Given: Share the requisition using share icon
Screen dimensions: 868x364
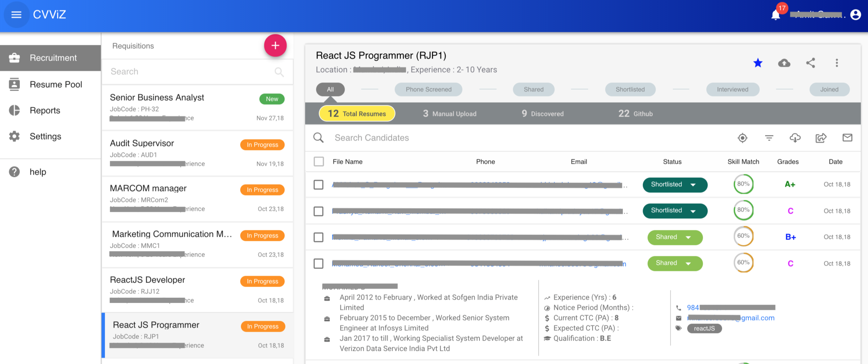Looking at the screenshot, I should click(811, 63).
